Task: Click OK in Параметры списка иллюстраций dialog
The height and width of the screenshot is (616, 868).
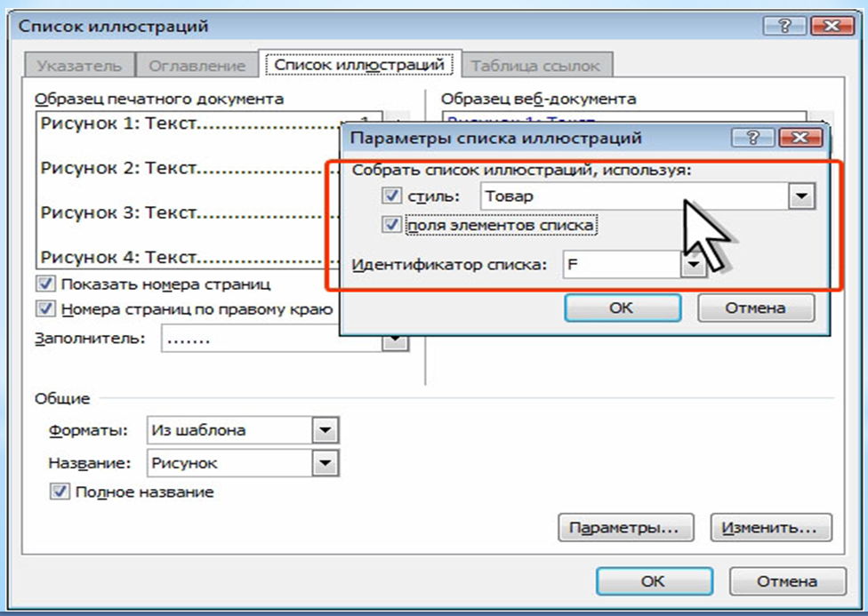Action: (623, 308)
